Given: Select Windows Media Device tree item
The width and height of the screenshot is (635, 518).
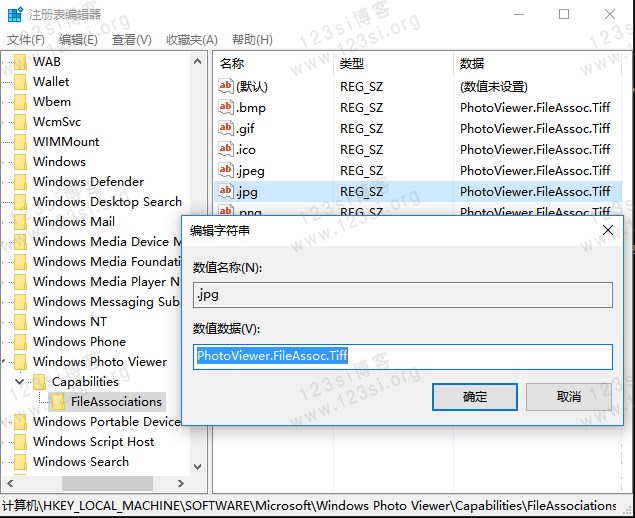Looking at the screenshot, I should 107,242.
